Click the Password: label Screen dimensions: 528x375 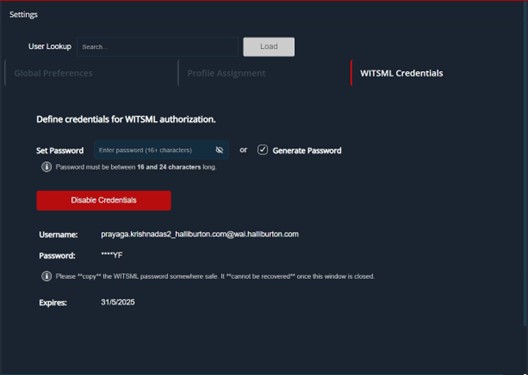click(57, 256)
